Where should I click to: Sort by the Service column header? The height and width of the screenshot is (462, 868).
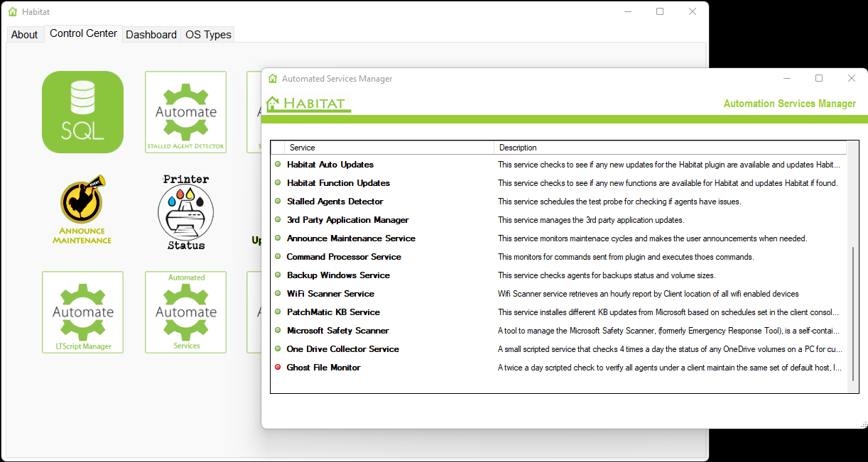click(x=389, y=148)
